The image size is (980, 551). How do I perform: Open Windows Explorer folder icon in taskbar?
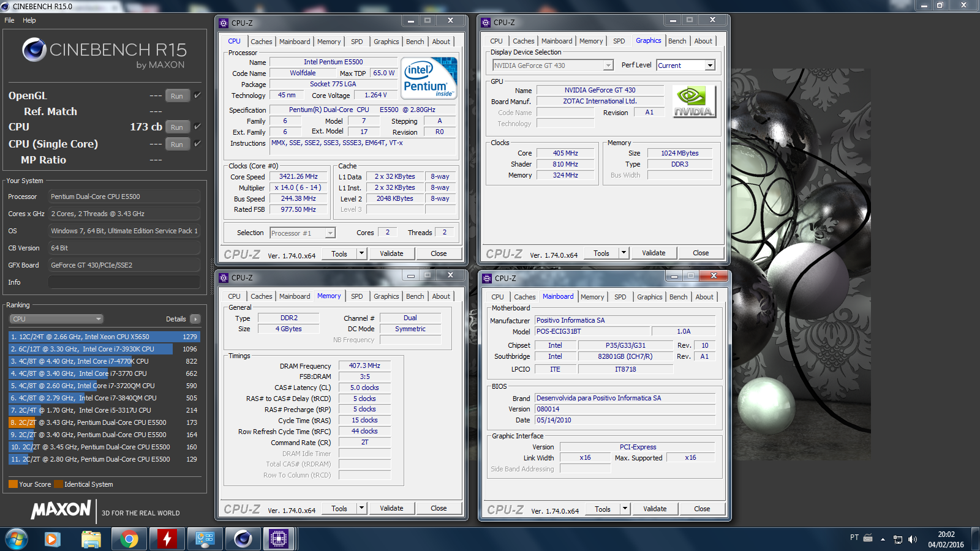[x=91, y=539]
